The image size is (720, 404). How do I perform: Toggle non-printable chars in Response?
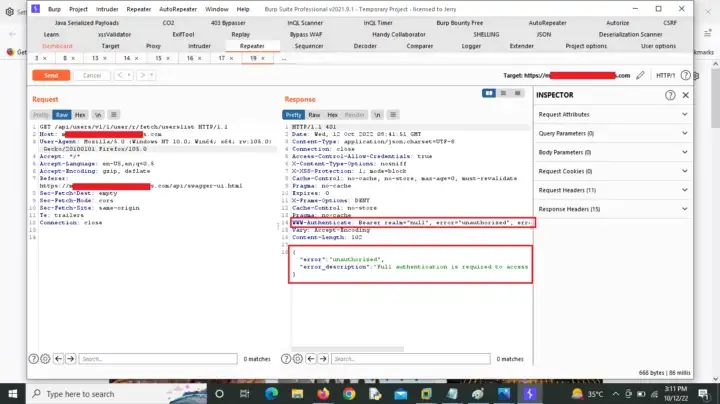[x=377, y=115]
